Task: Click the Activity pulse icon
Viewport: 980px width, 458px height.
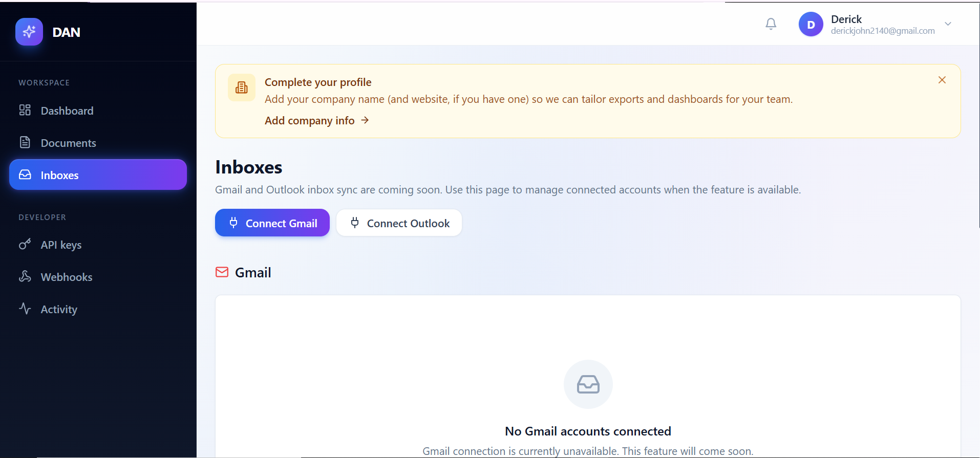Action: point(25,309)
